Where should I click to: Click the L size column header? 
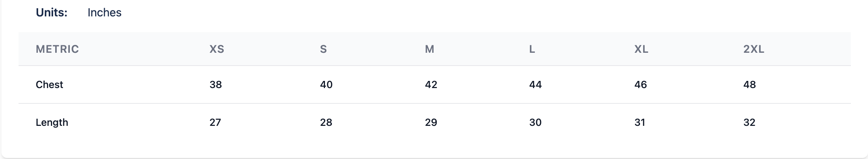532,49
